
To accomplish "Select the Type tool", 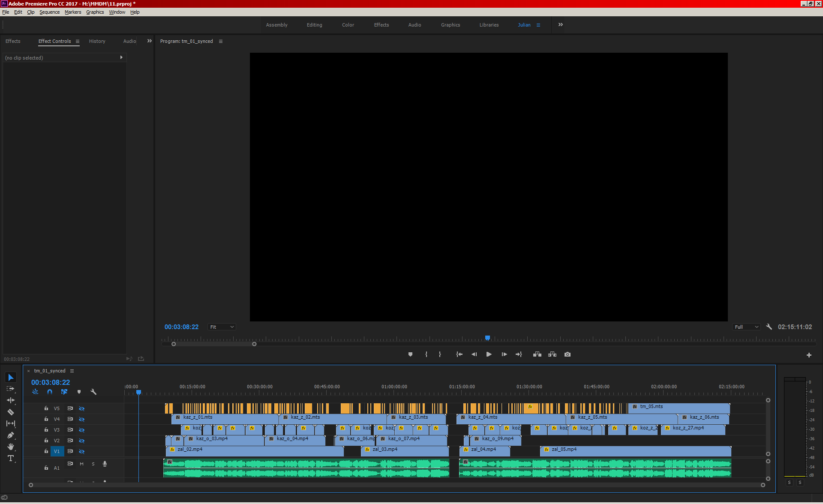I will click(11, 458).
